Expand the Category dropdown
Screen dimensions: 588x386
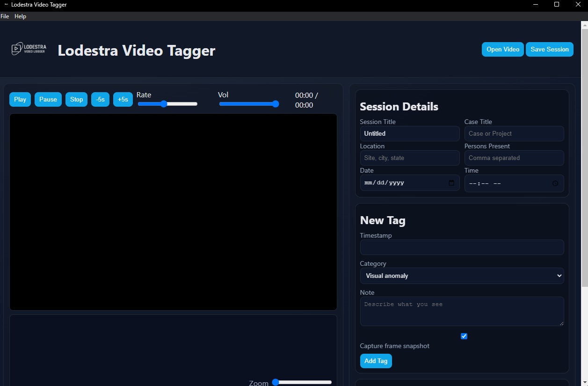pos(462,276)
